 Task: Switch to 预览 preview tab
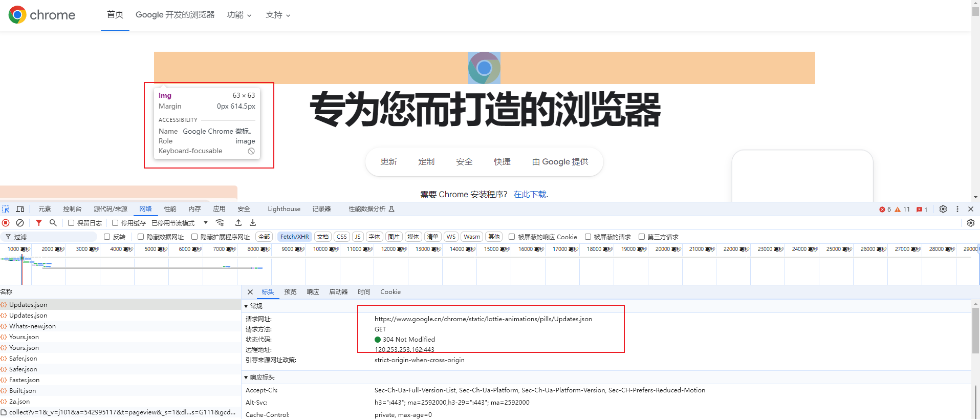(x=290, y=292)
